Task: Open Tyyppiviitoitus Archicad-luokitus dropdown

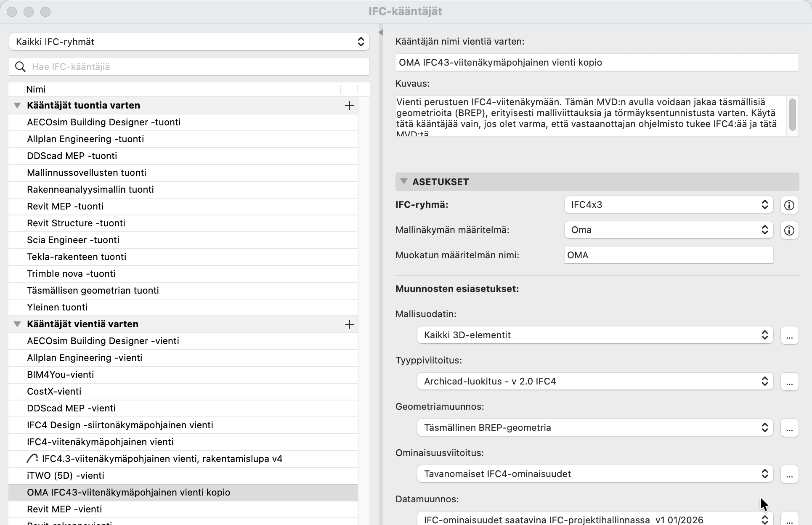Action: click(x=595, y=382)
